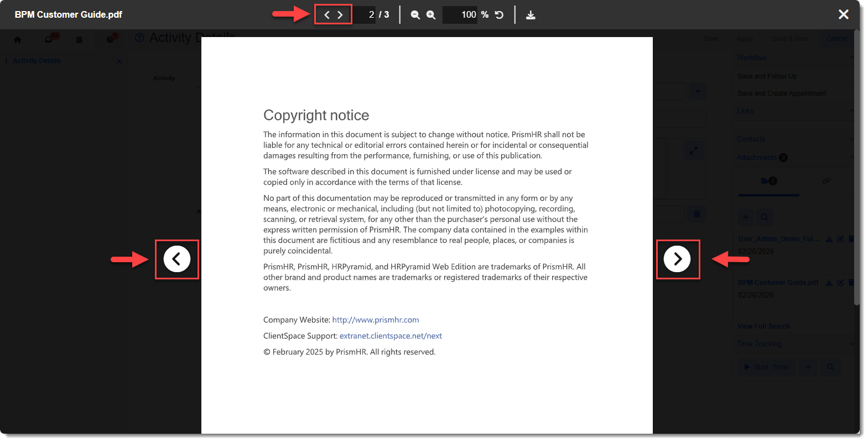
Task: Click the help icon beside Activity Details title
Action: click(x=139, y=38)
